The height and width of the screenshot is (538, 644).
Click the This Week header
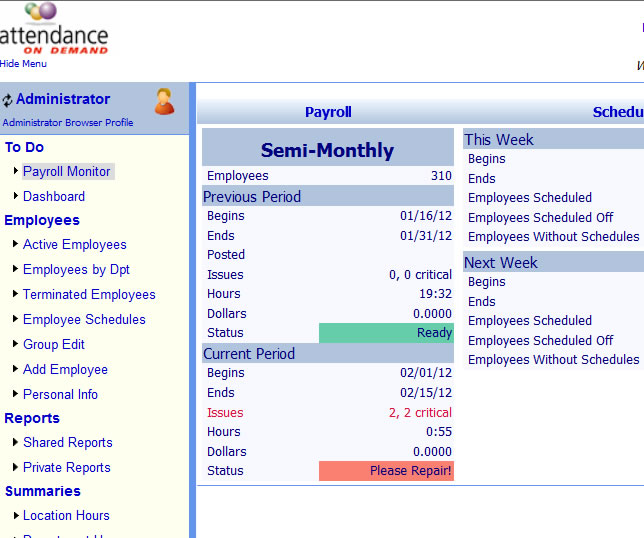tap(499, 140)
